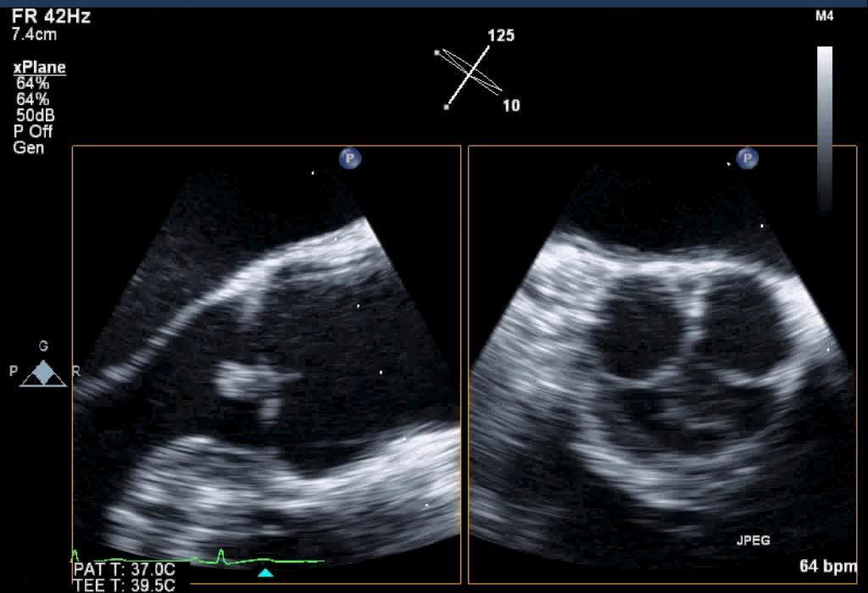
Task: Click the TEE T: 39.5C probe temperature
Action: [125, 585]
